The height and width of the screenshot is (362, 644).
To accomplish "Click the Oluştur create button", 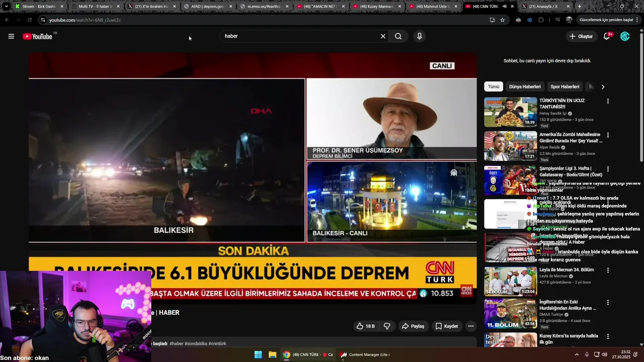I will pyautogui.click(x=581, y=36).
